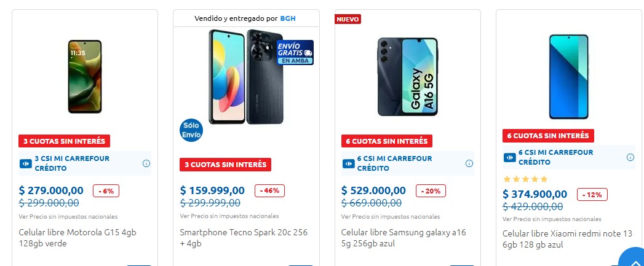This screenshot has width=644, height=266.
Task: Click info icon on Xiaomi Redmi credit banner
Action: [630, 157]
